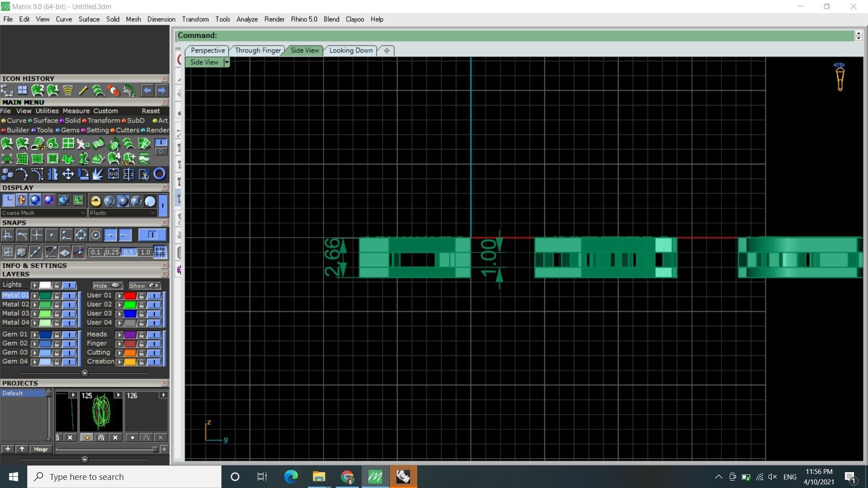The image size is (868, 488).
Task: Click the Move tool four-arrow icon
Action: pos(68,174)
